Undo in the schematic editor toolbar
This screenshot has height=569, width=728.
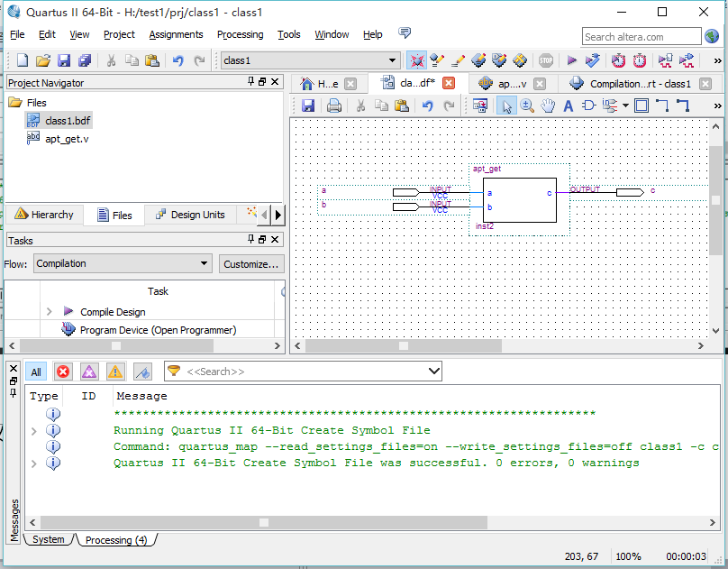coord(428,106)
